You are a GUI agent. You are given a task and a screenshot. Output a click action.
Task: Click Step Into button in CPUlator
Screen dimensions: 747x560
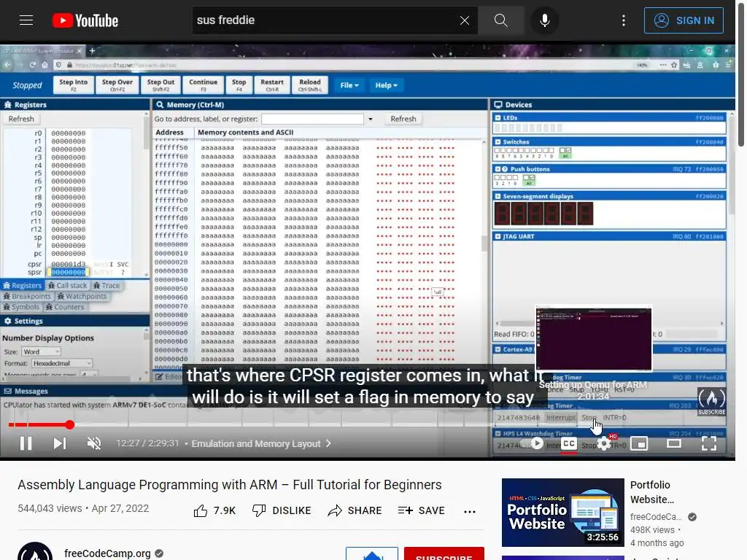[x=74, y=85]
